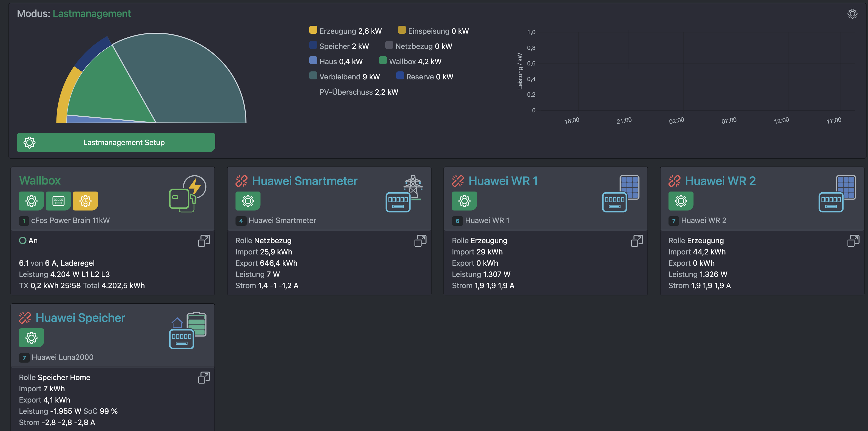
Task: Click Wallbox Leistung 4.204 W value
Action: point(64,274)
